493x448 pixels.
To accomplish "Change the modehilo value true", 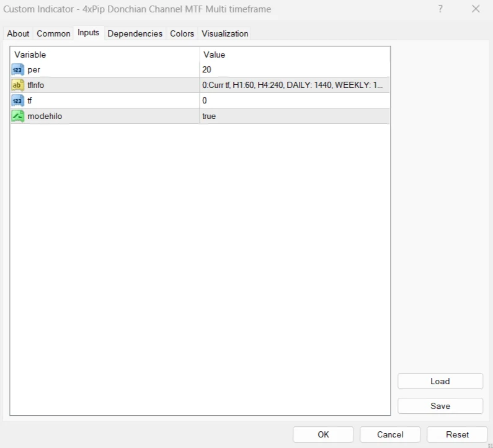I will [x=295, y=116].
